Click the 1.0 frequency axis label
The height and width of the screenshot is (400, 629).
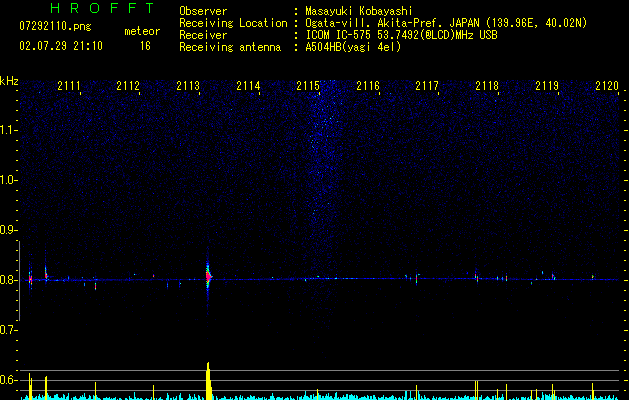pyautogui.click(x=8, y=180)
